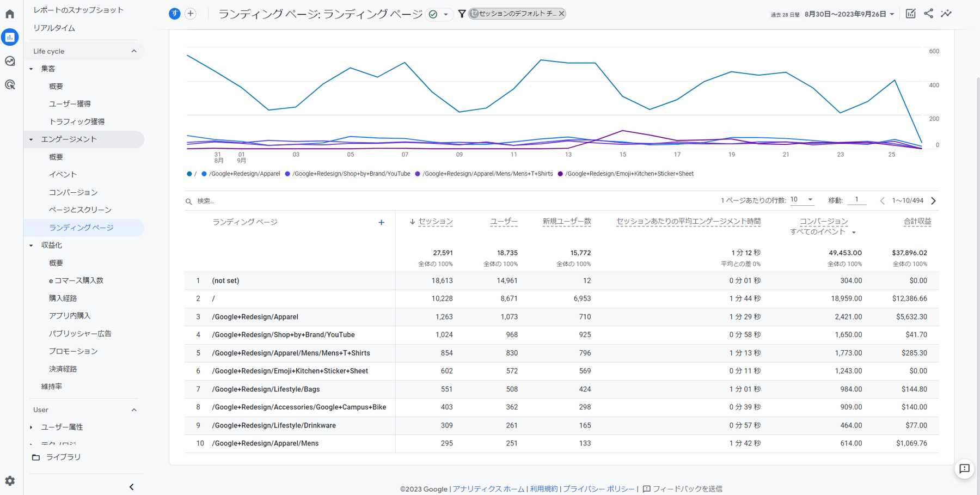
Task: Select /Google+Redesign/Lifestyle/Drinkware row
Action: pyautogui.click(x=561, y=425)
